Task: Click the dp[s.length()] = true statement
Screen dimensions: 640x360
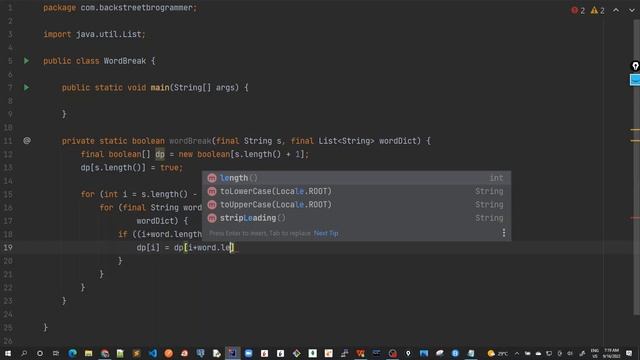Action: pyautogui.click(x=131, y=168)
